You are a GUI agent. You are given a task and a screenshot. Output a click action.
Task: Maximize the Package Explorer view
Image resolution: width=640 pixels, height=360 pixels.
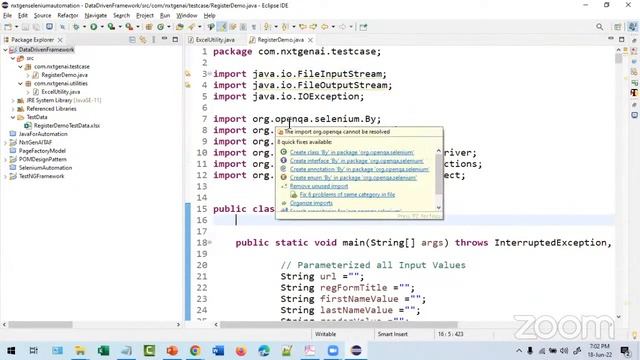pyautogui.click(x=175, y=39)
